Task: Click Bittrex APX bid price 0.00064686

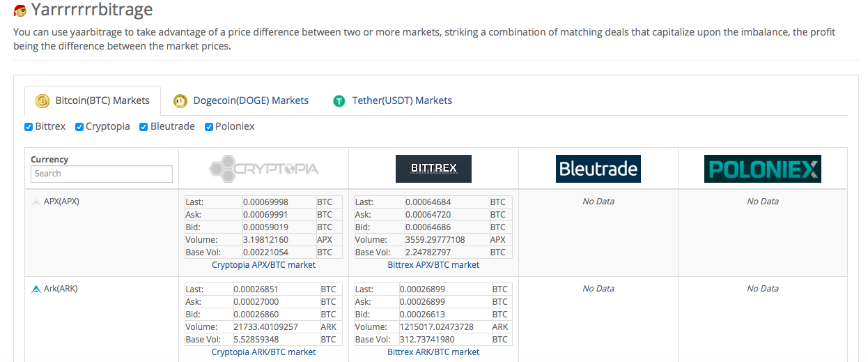Action: point(428,227)
